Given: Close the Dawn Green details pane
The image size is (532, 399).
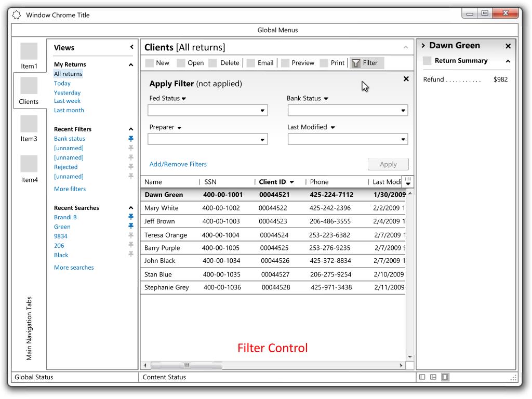Looking at the screenshot, I should point(508,46).
